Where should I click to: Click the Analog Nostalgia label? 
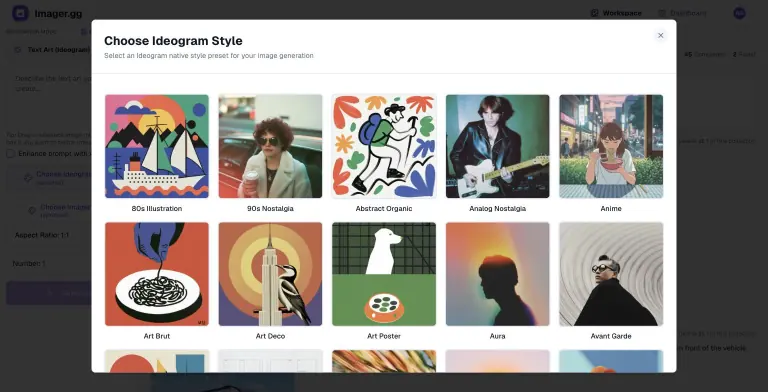[x=498, y=209]
